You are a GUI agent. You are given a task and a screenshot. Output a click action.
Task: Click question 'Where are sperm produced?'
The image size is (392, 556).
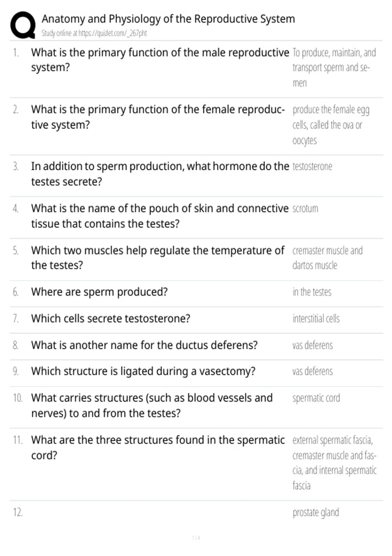[99, 292]
